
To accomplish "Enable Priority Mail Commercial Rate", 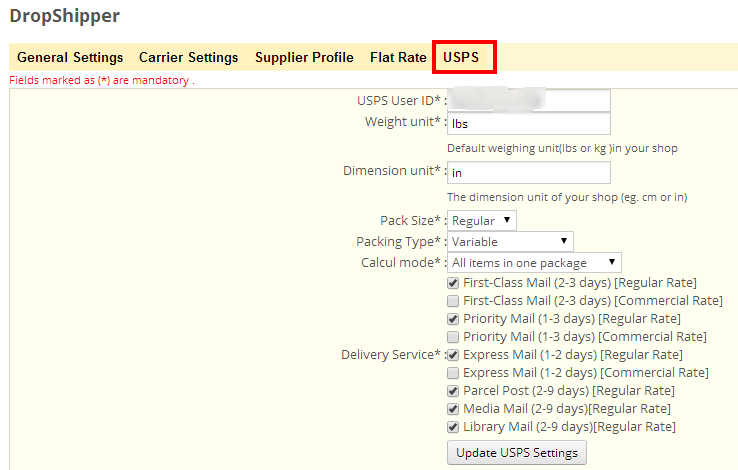I will (x=453, y=337).
